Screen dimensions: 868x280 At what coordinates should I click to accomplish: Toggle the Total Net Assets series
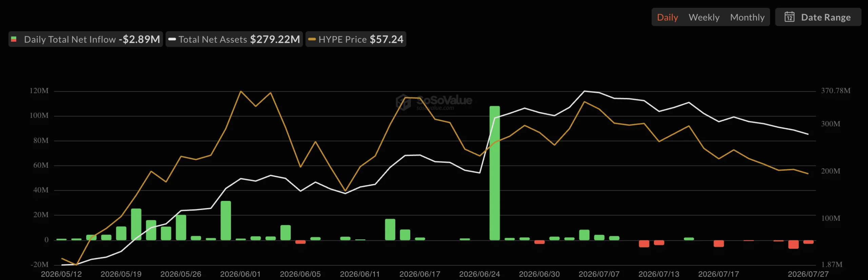(x=234, y=39)
